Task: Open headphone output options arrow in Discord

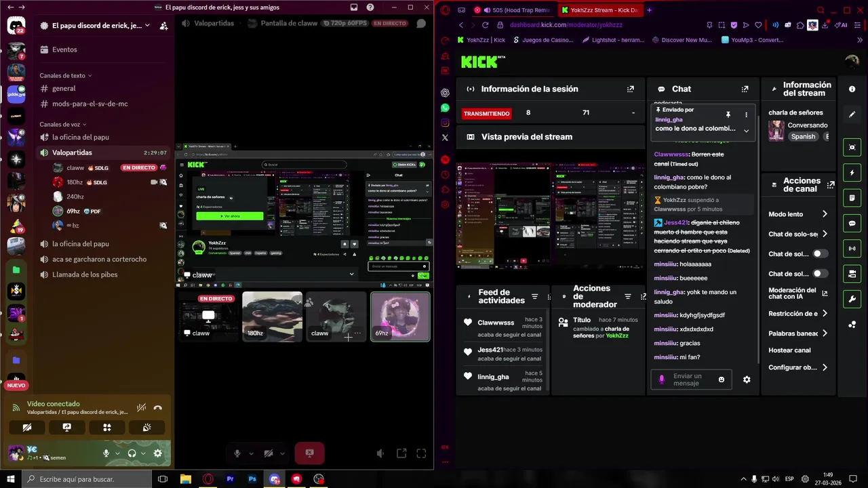Action: pyautogui.click(x=143, y=453)
